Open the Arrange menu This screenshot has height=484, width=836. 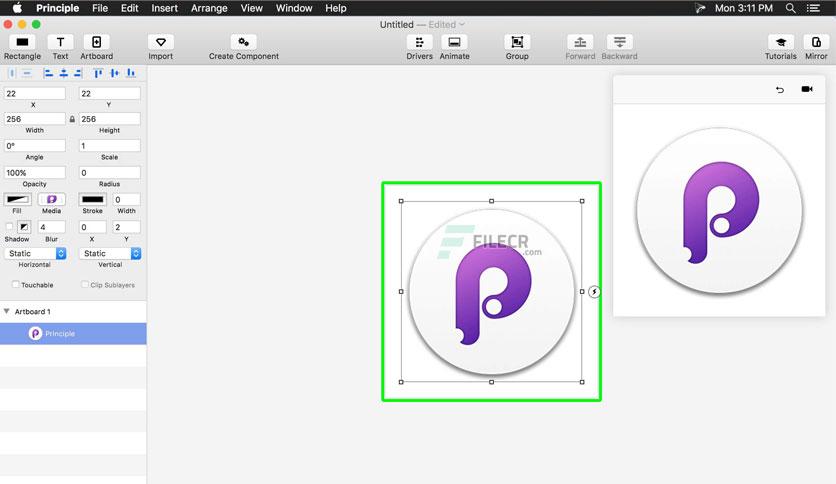point(209,8)
